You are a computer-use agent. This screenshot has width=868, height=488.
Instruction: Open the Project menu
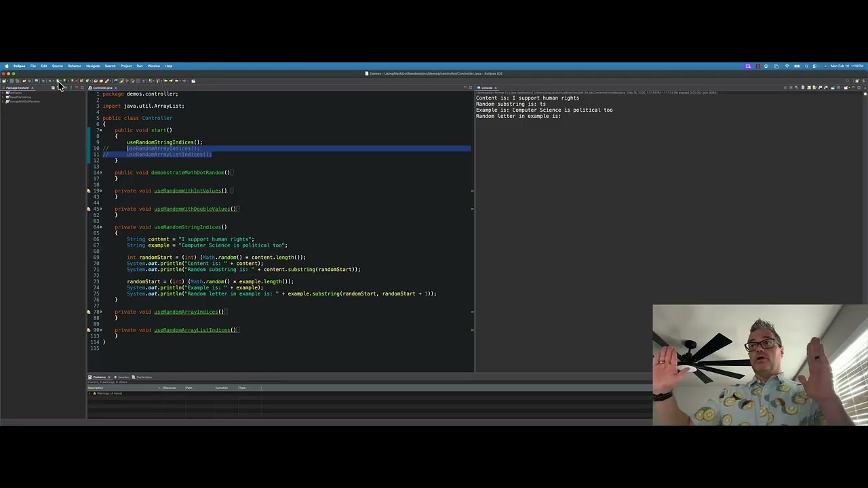[126, 66]
